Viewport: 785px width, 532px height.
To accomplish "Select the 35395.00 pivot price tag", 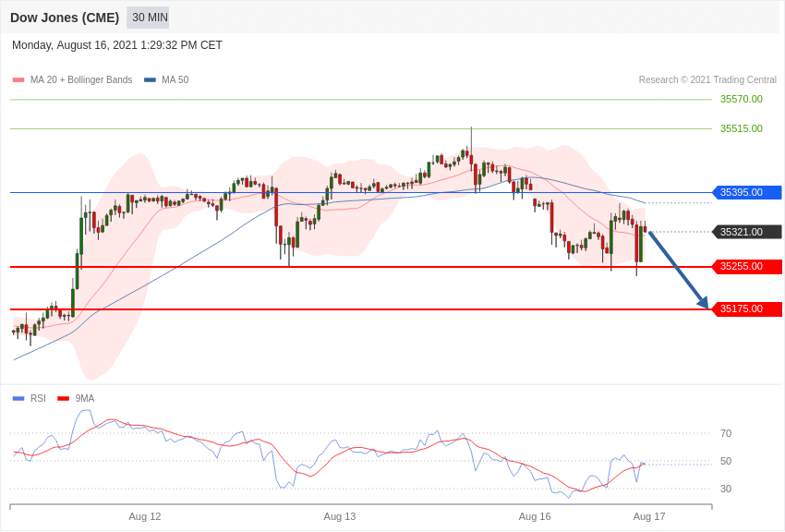I will click(746, 193).
